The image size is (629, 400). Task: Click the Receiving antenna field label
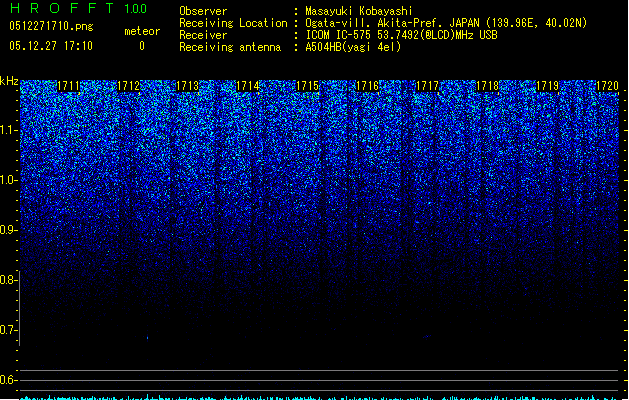point(230,47)
